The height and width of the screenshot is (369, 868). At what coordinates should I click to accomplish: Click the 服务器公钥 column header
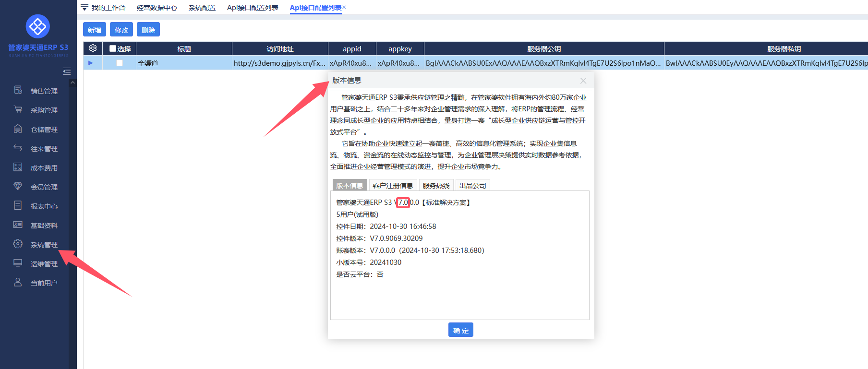coord(544,48)
